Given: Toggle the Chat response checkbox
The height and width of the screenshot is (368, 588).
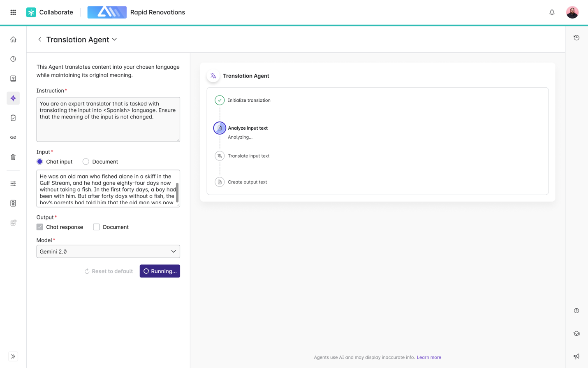Looking at the screenshot, I should [40, 227].
